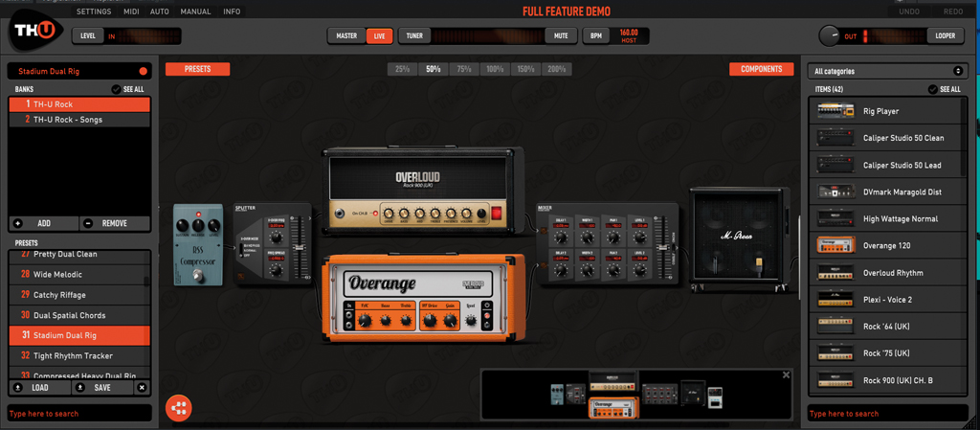Select Caliper Studio 50 Lead amp icon
Viewport: 980px width, 430px height.
click(x=835, y=165)
